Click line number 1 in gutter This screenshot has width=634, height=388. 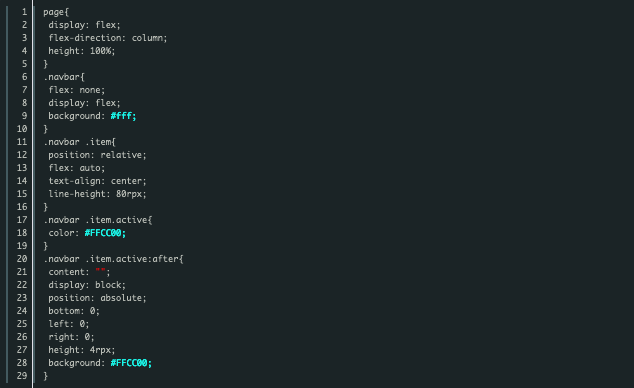coord(24,12)
